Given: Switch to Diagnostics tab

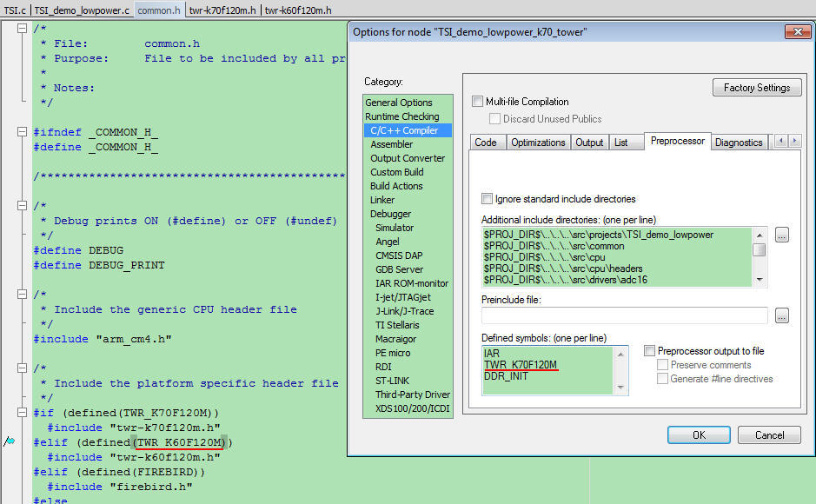Looking at the screenshot, I should [739, 143].
